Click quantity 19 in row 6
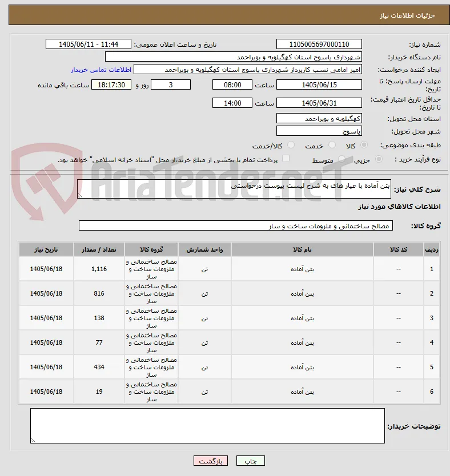 99,392
